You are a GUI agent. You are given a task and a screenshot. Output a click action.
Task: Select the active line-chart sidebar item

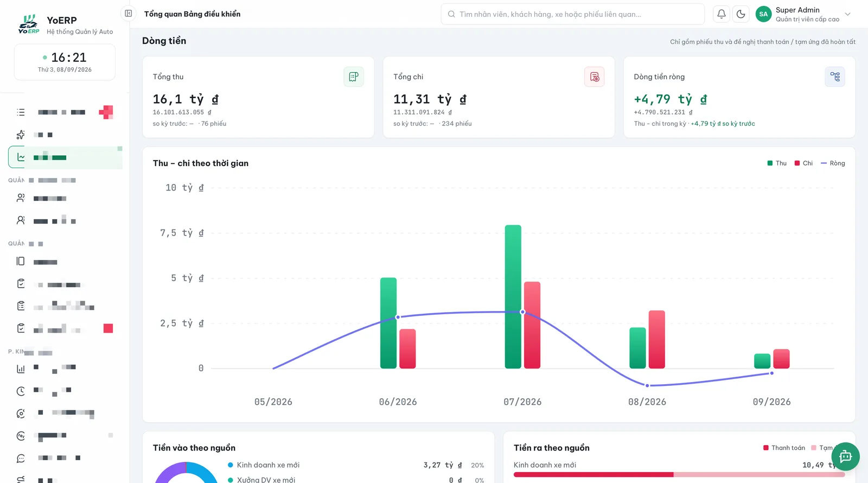click(65, 157)
